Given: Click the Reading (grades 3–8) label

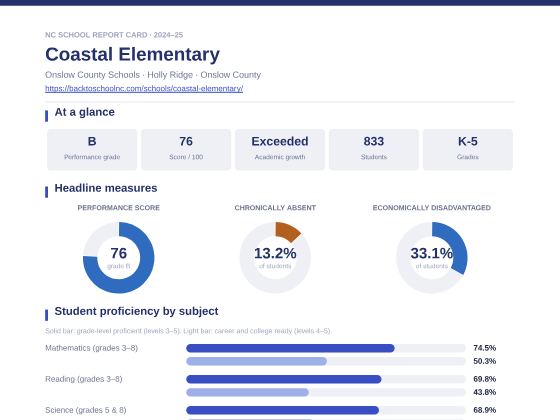Looking at the screenshot, I should coord(84,379).
